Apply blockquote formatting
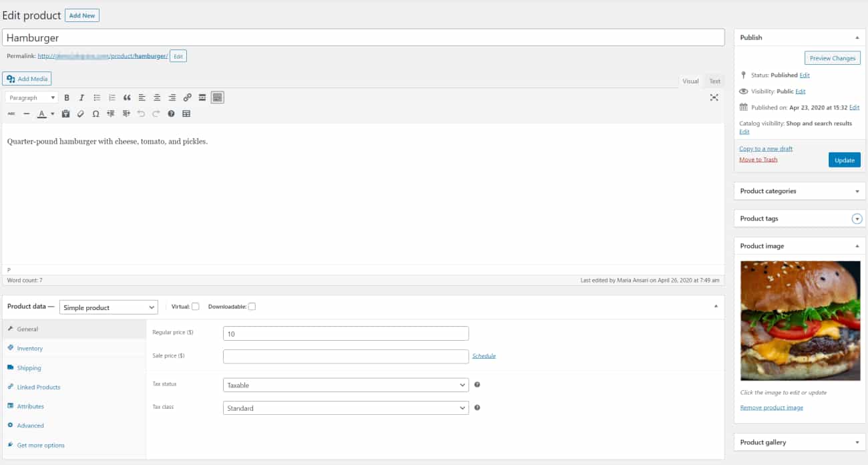The width and height of the screenshot is (868, 465). click(127, 98)
